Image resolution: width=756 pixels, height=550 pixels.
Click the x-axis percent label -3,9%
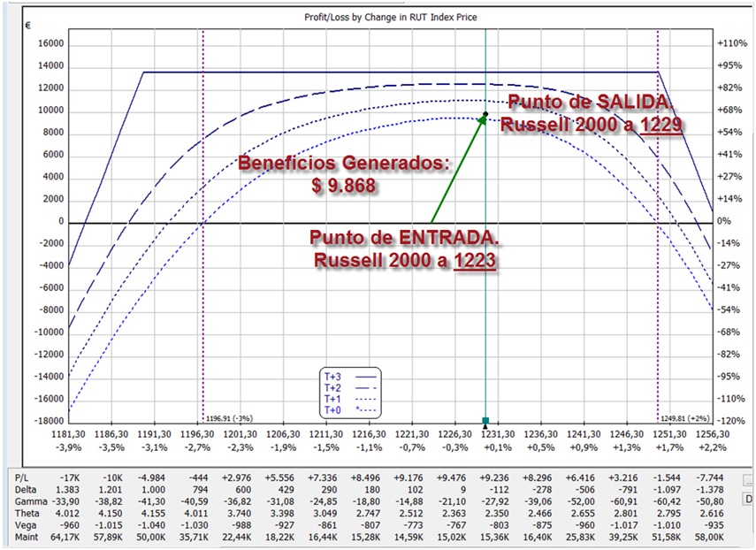(x=68, y=447)
